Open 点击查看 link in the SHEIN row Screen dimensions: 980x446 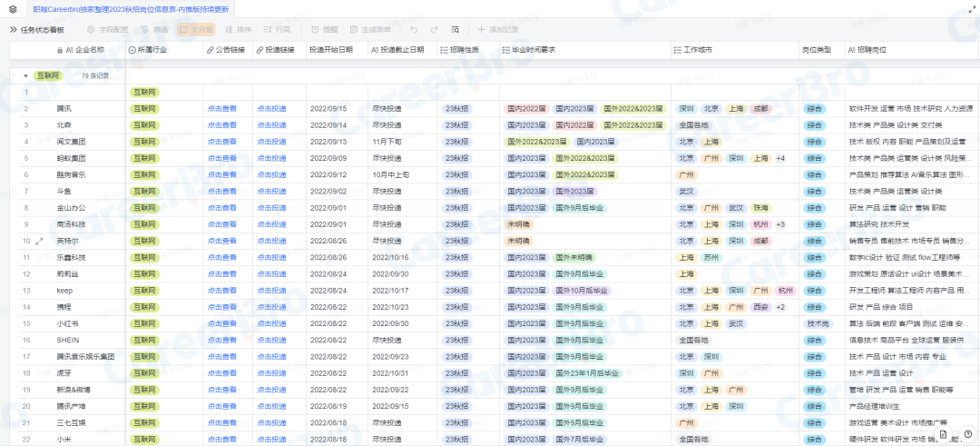click(x=222, y=341)
